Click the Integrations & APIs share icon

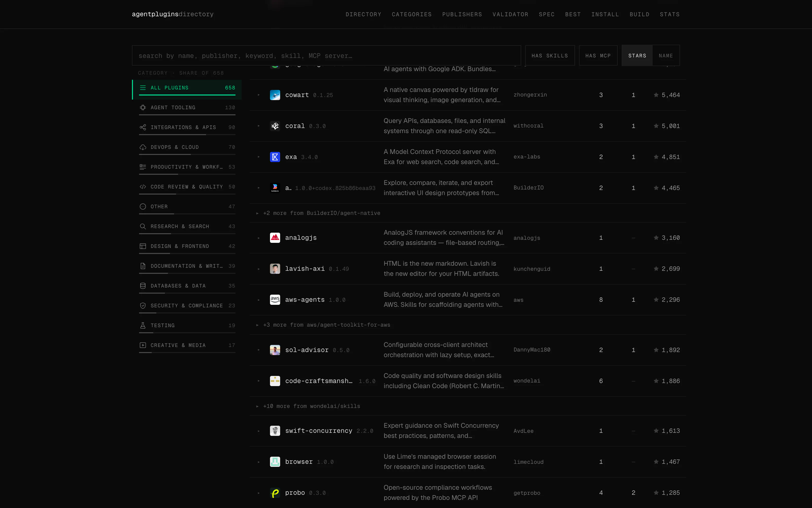[x=143, y=127]
